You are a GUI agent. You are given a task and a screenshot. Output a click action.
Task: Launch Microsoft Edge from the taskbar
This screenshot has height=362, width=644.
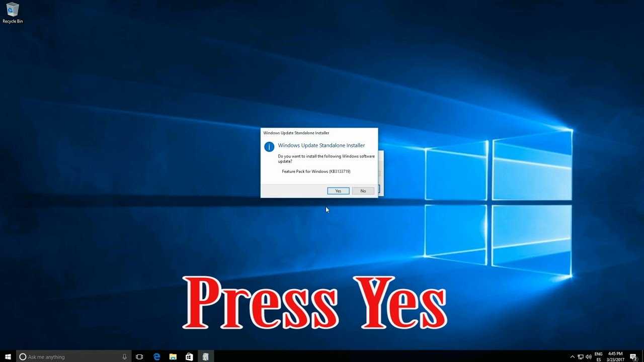[156, 356]
